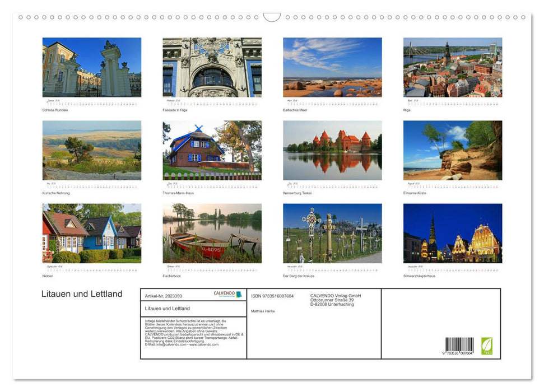The width and height of the screenshot is (544, 392).
Task: Open the Nidden colorful houses image
Action: (x=91, y=233)
